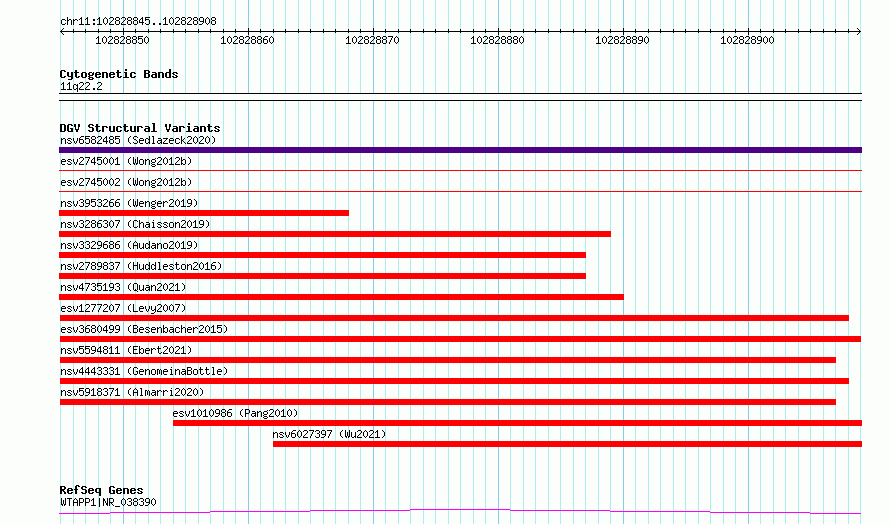Select the red bar under nsv4735193
This screenshot has width=890, height=524.
[x=341, y=297]
